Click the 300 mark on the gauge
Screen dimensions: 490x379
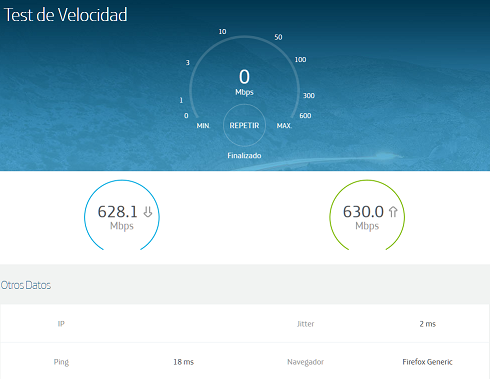(x=309, y=96)
